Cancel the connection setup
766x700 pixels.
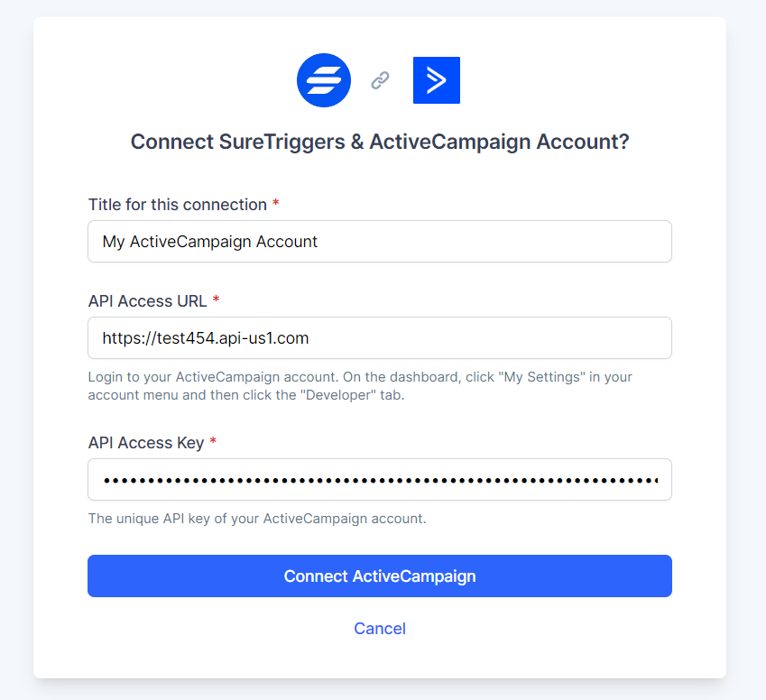point(380,629)
